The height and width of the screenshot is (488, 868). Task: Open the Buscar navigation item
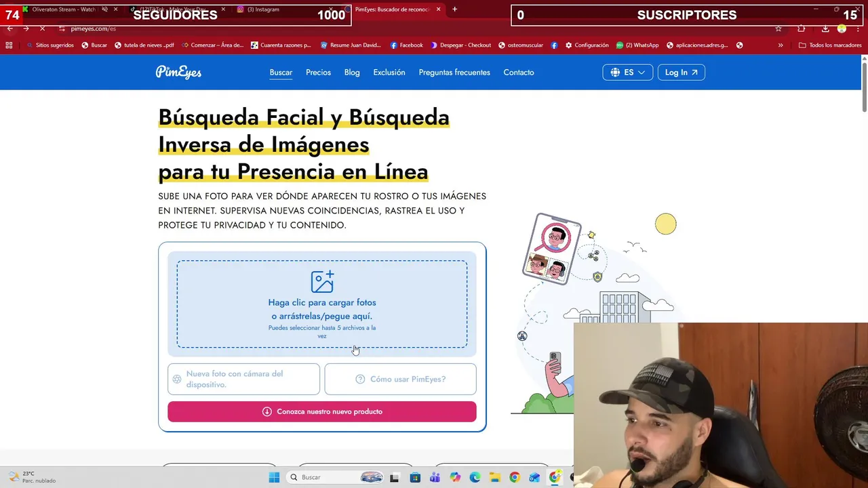[x=281, y=73]
